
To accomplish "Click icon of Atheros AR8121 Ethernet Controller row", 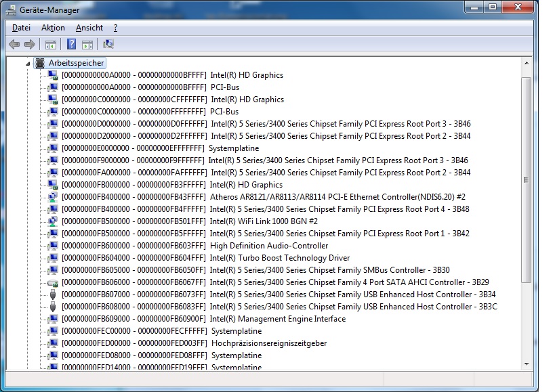I will point(53,197).
